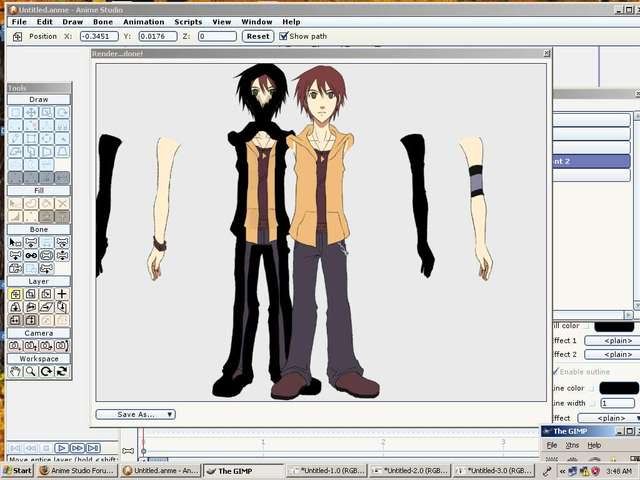Select the Select Bone arrow tool
Screen dimensions: 640x480
point(15,242)
